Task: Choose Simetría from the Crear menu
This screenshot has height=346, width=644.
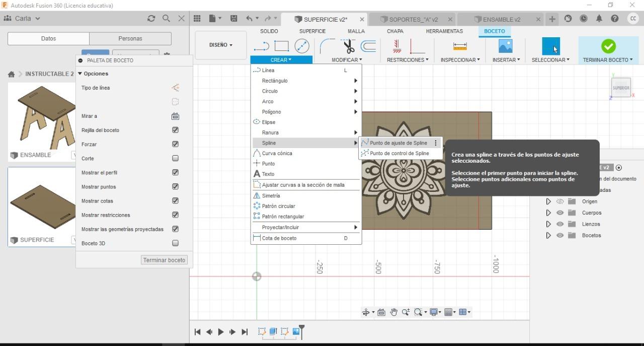Action: [x=306, y=195]
